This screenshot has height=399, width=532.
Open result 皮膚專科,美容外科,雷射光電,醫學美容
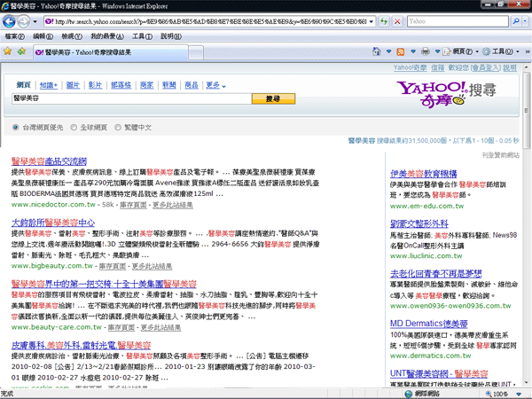(x=81, y=346)
